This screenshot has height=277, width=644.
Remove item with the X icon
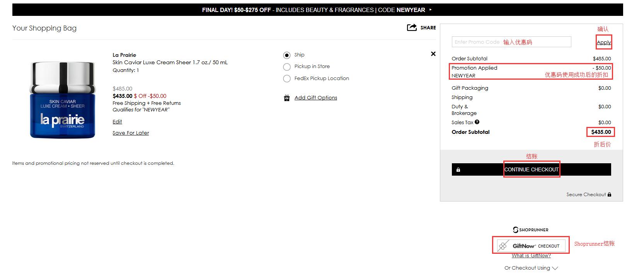pos(433,54)
